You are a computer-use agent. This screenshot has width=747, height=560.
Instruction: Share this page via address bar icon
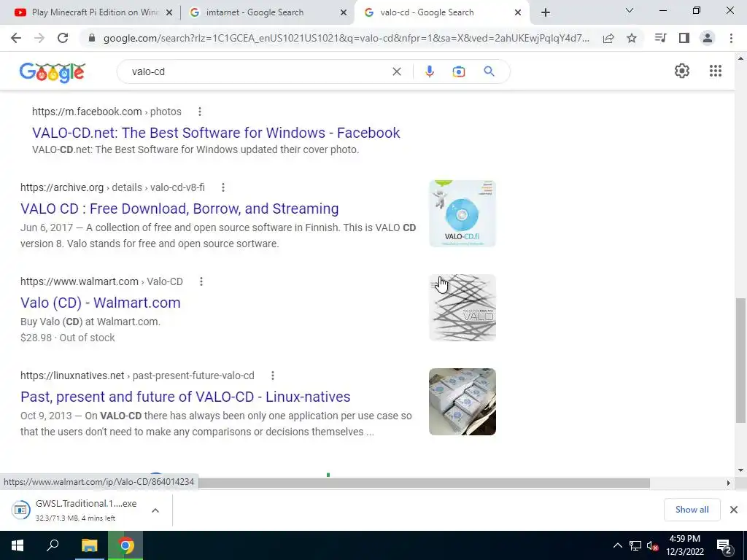608,38
